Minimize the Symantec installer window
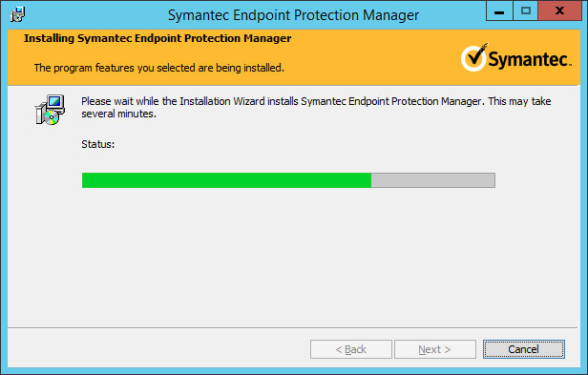588x375 pixels. (499, 10)
